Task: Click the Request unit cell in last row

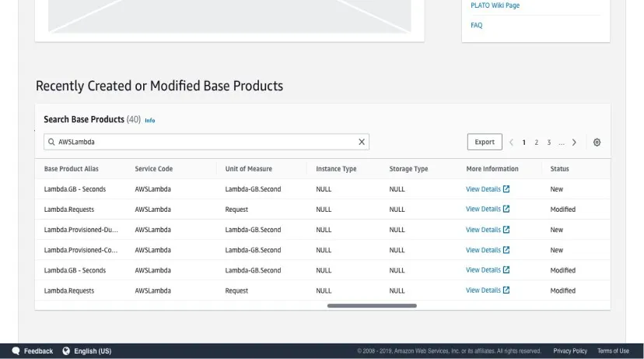Action: (236, 290)
